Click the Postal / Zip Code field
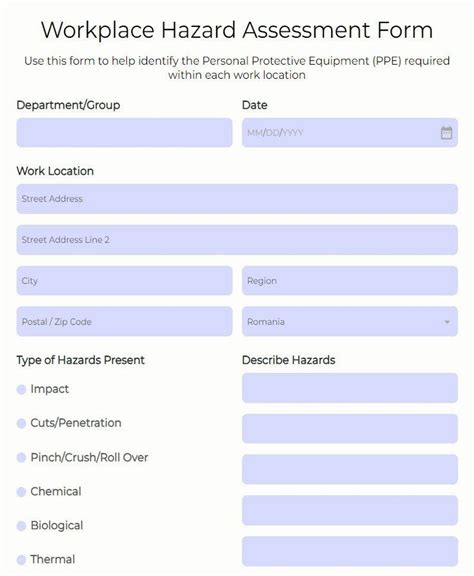Image resolution: width=474 pixels, height=576 pixels. point(124,321)
